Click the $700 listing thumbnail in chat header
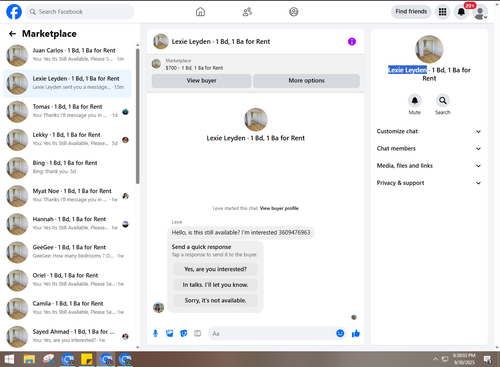Screen dimensions: 500x367 click(156, 64)
